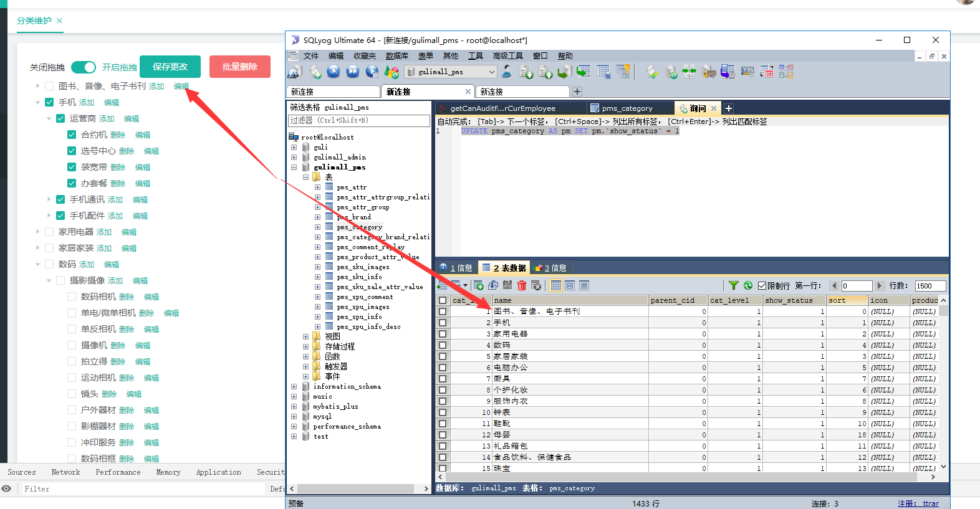Click the 保存更改 button
980x509 pixels.
click(170, 67)
